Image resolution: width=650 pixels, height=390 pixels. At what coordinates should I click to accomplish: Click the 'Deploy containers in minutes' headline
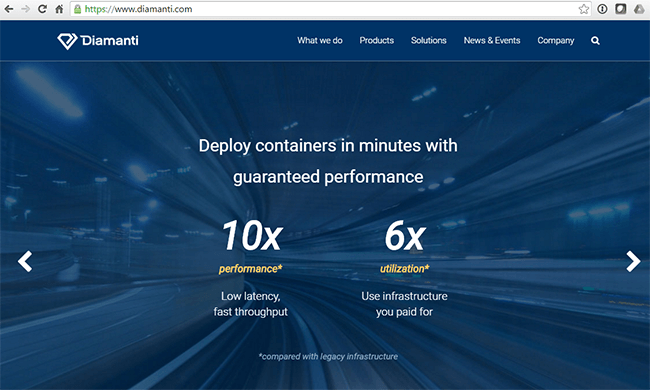click(x=328, y=161)
